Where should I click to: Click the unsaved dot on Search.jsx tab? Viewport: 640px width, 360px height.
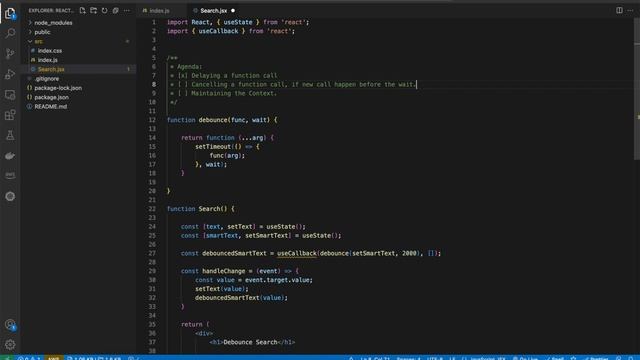coord(233,11)
